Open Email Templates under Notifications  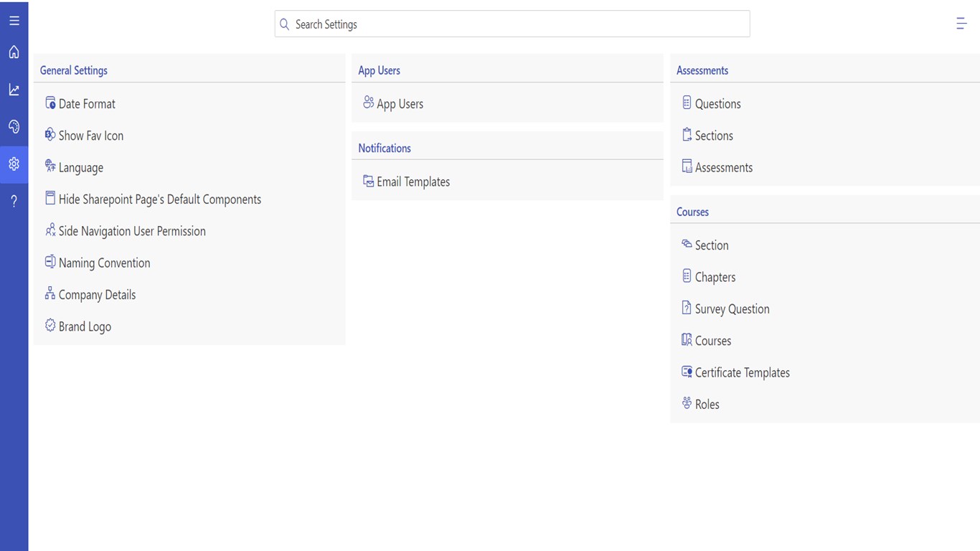(x=413, y=182)
